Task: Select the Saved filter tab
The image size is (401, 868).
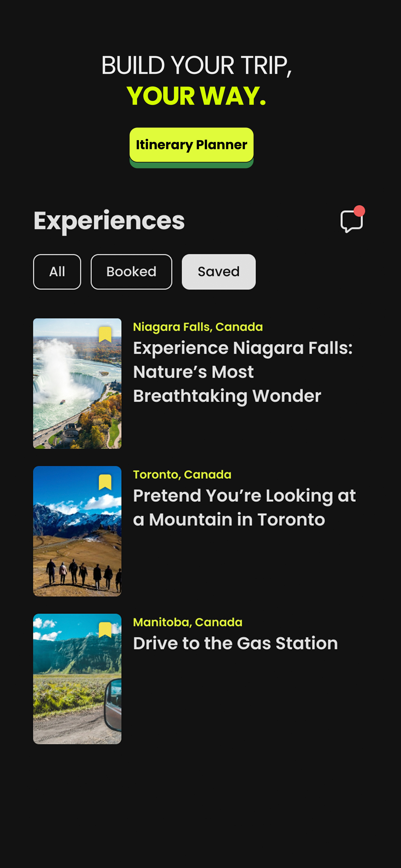Action: pos(219,272)
